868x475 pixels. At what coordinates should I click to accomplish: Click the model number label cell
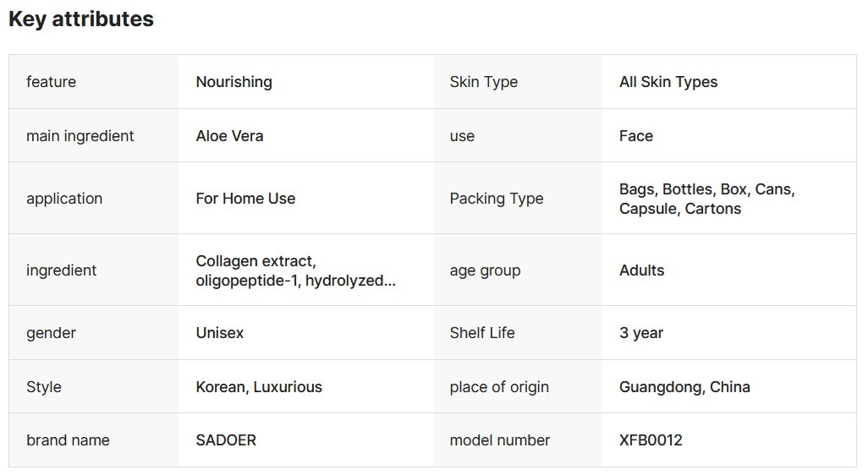click(500, 440)
